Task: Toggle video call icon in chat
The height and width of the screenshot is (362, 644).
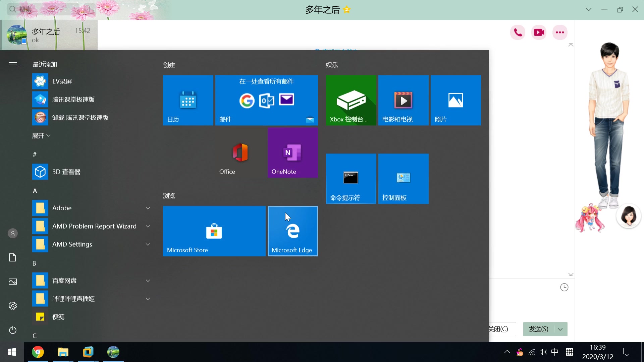Action: pos(539,32)
